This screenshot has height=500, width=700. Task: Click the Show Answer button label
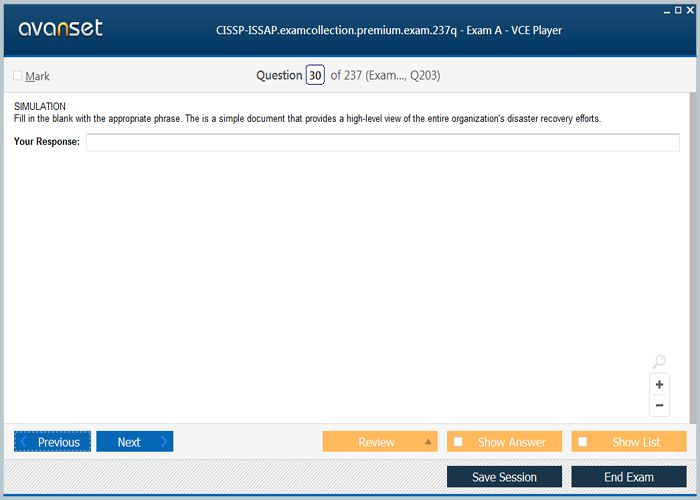pos(511,442)
